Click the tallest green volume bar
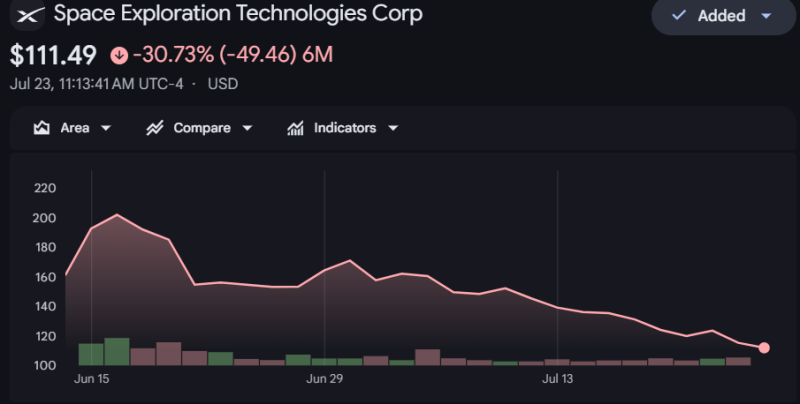The width and height of the screenshot is (800, 404). [x=117, y=351]
